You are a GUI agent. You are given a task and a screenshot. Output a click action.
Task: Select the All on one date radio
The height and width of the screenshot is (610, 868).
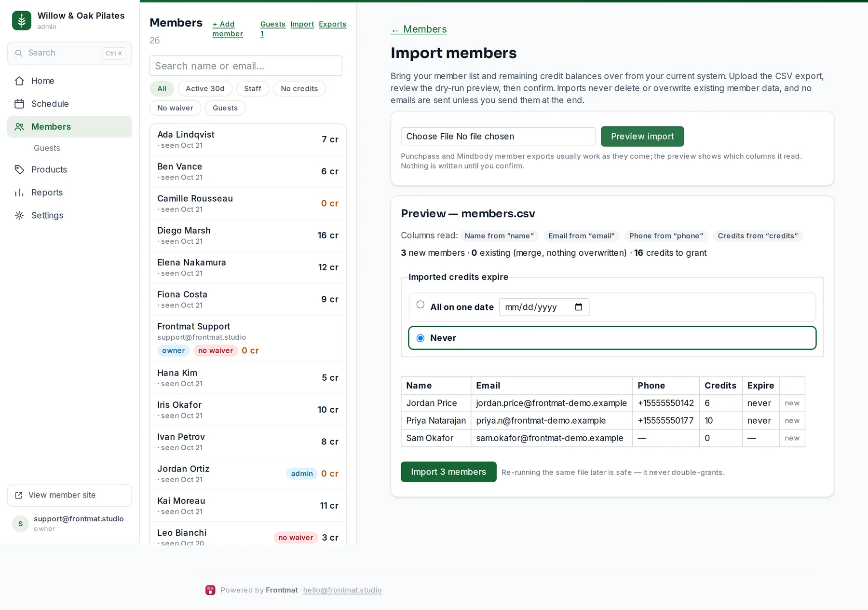coord(420,305)
